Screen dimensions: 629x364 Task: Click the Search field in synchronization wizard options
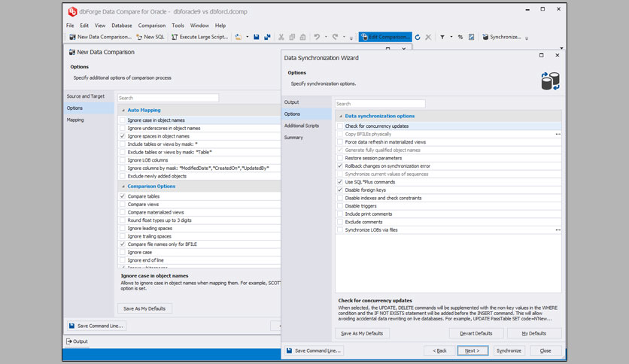[x=380, y=104]
